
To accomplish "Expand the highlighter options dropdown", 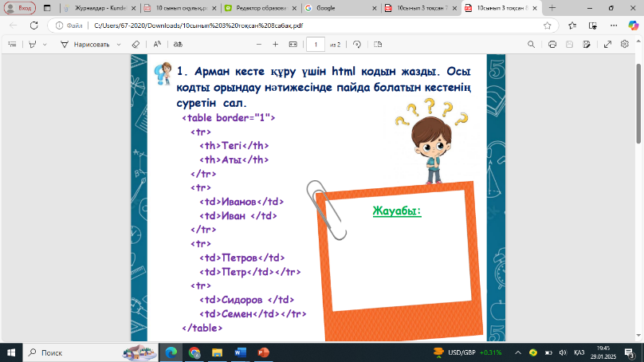I will pyautogui.click(x=45, y=45).
